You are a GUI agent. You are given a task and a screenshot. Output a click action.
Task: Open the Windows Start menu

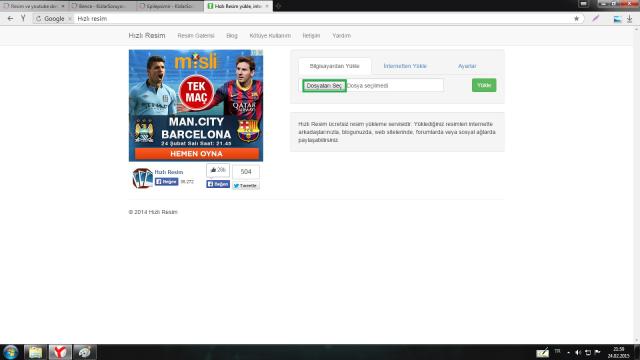[11, 352]
